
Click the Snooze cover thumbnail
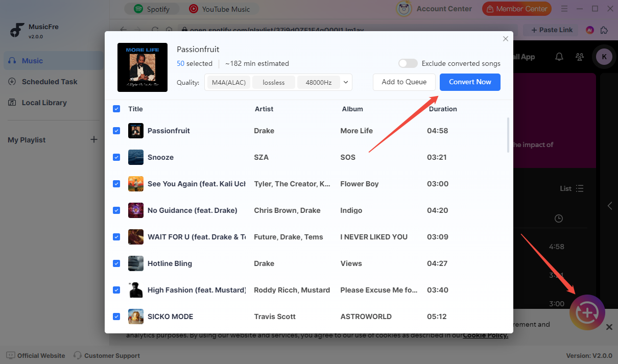(x=136, y=157)
